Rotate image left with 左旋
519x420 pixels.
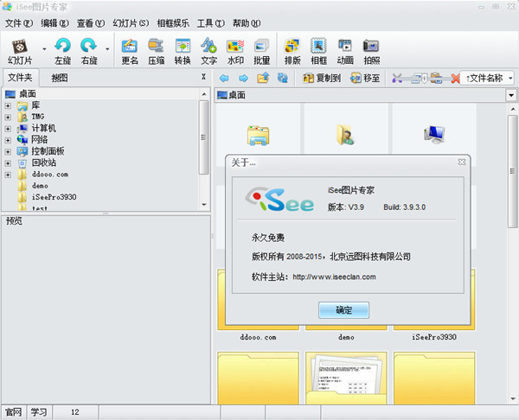[x=62, y=50]
